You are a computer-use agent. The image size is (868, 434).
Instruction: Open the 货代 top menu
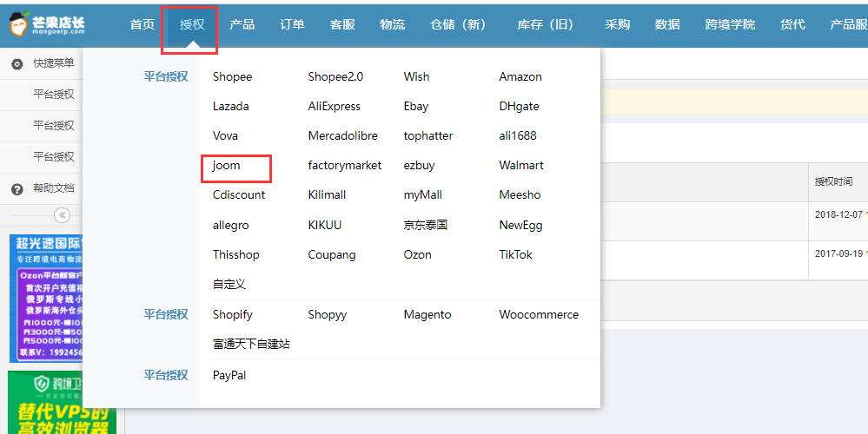pos(792,24)
